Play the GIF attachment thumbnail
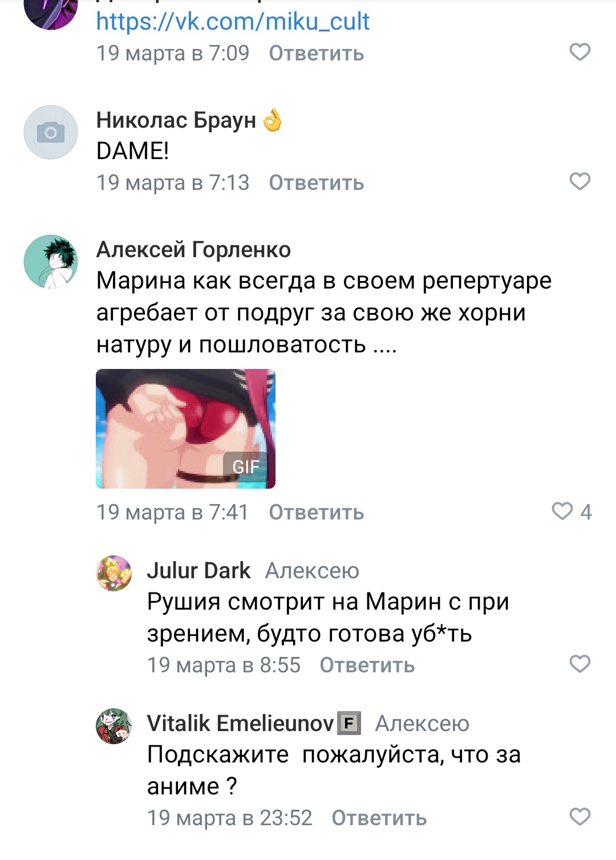Viewport: 616px width, 860px height. (185, 429)
